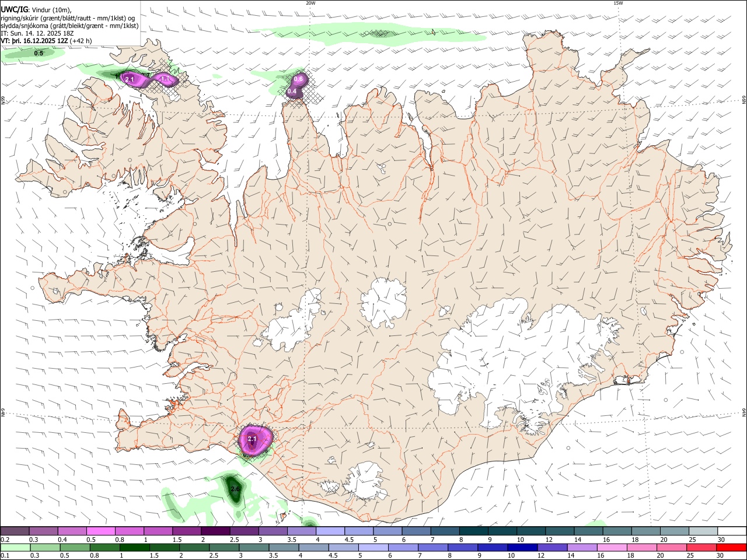
Task: Click the purple snow cell in southwest Iceland
Action: click(x=256, y=440)
